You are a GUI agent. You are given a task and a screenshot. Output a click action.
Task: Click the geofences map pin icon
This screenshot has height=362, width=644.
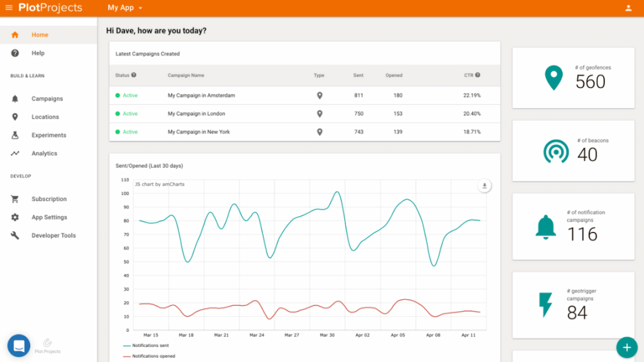point(553,78)
